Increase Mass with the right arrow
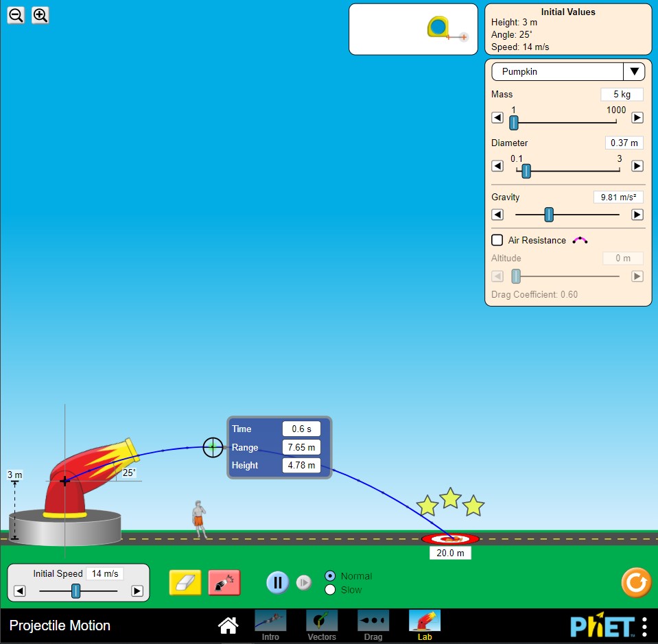This screenshot has width=658, height=644. coord(637,118)
